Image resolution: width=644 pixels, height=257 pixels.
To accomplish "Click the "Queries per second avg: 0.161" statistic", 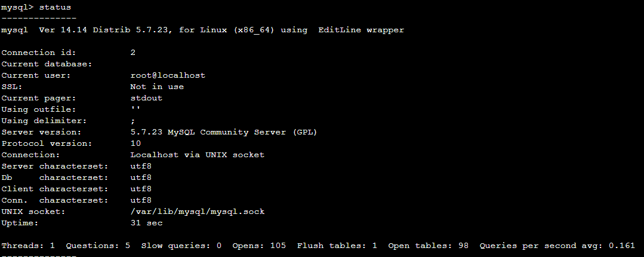I will coord(561,246).
